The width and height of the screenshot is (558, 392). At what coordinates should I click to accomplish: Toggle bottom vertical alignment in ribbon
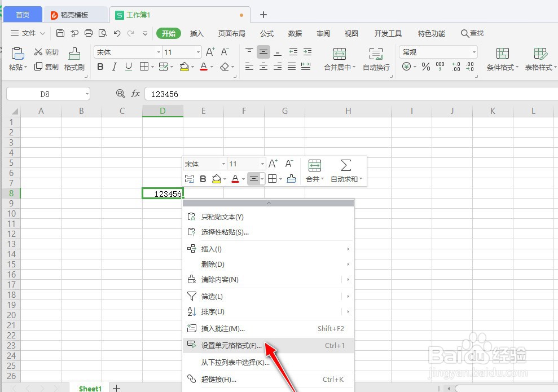(278, 52)
